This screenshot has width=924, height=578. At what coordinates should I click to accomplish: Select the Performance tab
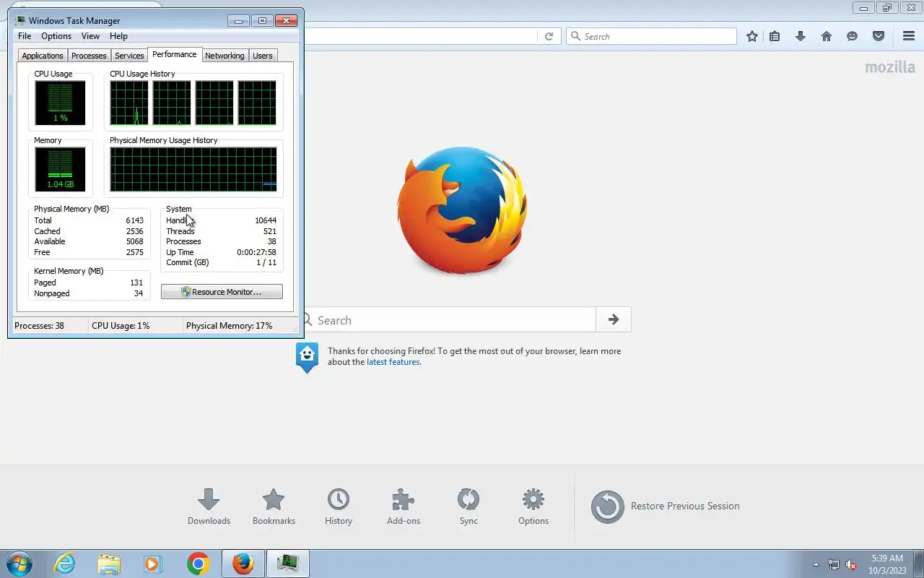174,54
